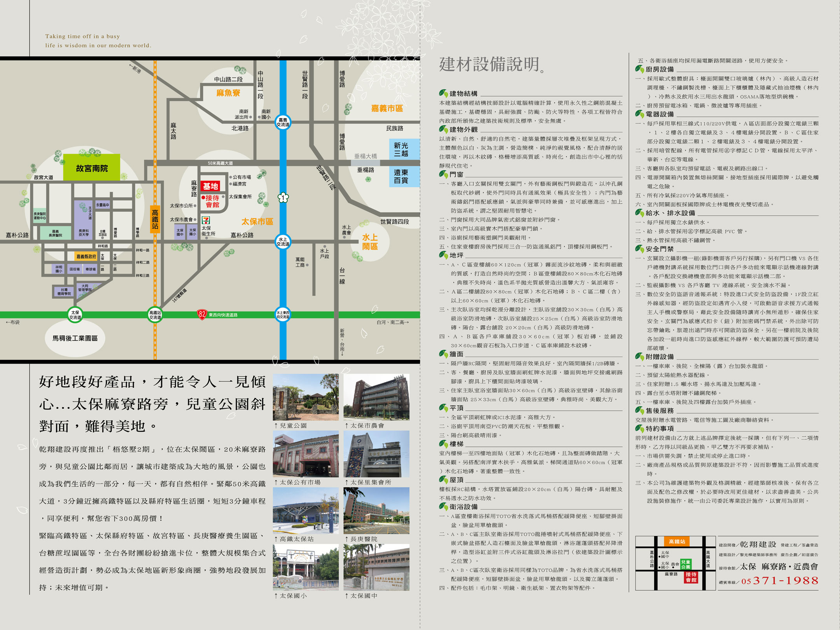Click the 太保交流道 green interchange marker
Screen dimensions: 840x630
(75, 315)
